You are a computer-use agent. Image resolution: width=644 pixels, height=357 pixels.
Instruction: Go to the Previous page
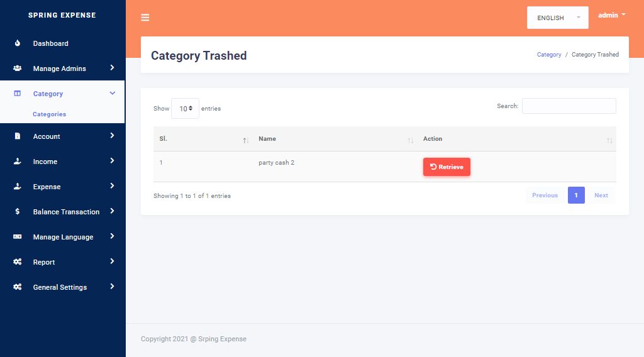tap(545, 195)
